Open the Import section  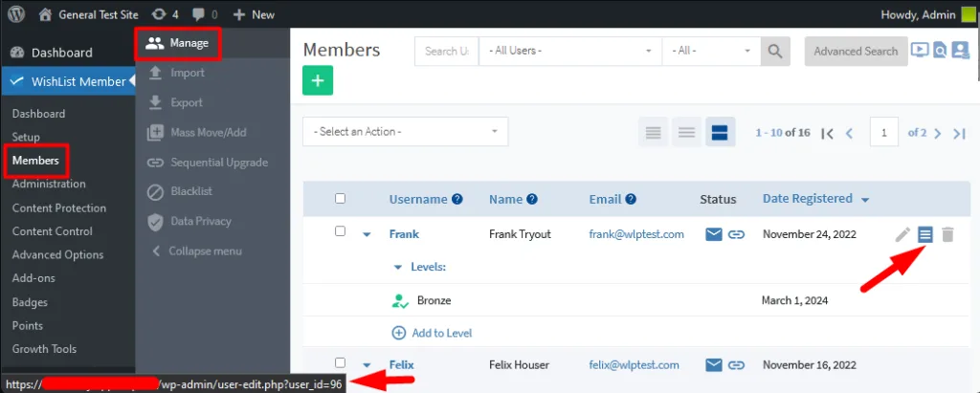pos(176,73)
